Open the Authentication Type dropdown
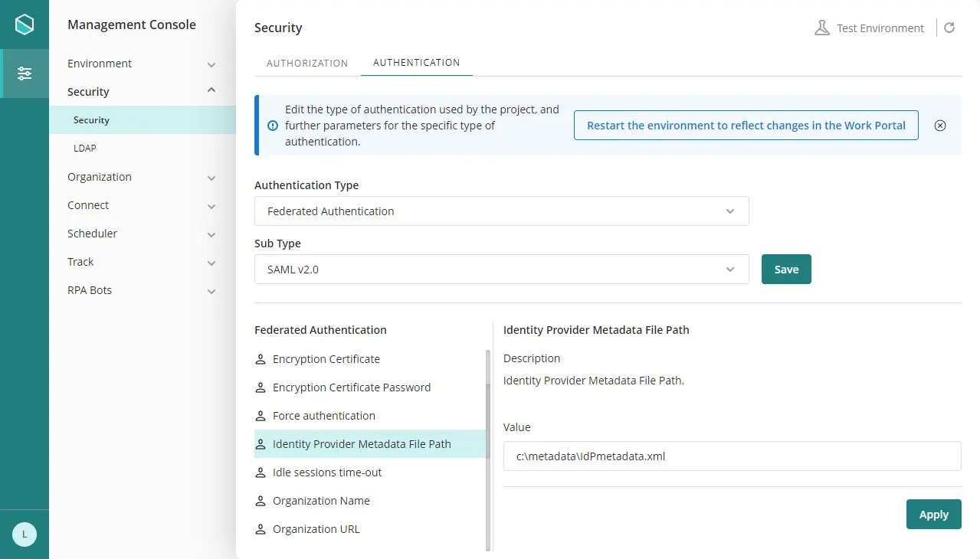This screenshot has height=559, width=980. click(x=501, y=211)
